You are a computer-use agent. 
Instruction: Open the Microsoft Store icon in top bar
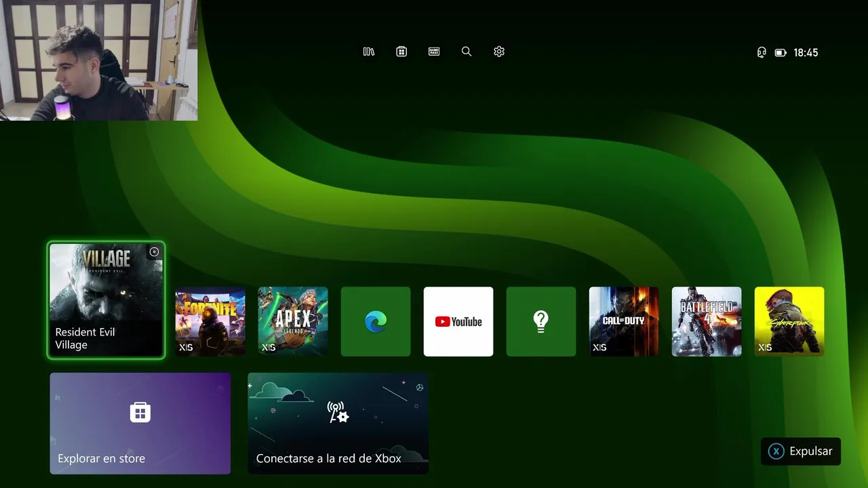401,52
